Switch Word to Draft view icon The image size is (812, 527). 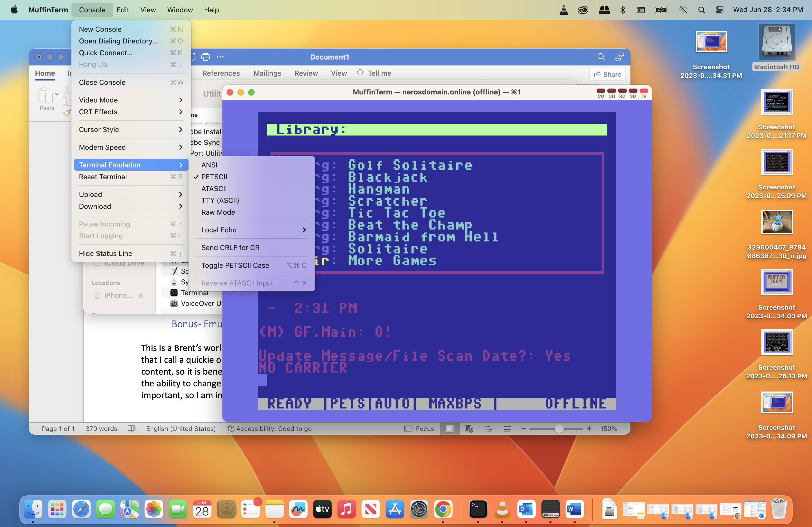(507, 429)
